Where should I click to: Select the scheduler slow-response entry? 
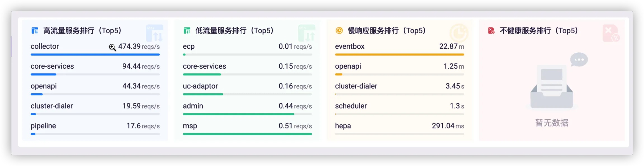pos(351,106)
